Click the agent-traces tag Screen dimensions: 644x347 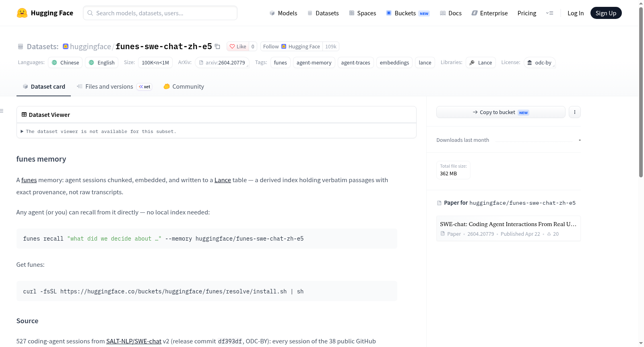(356, 62)
